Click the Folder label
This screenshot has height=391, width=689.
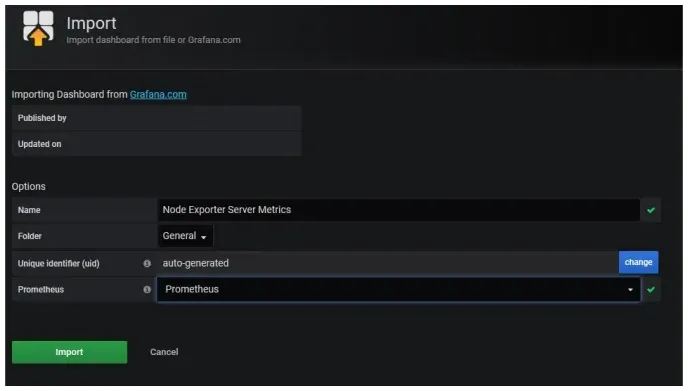click(x=29, y=236)
